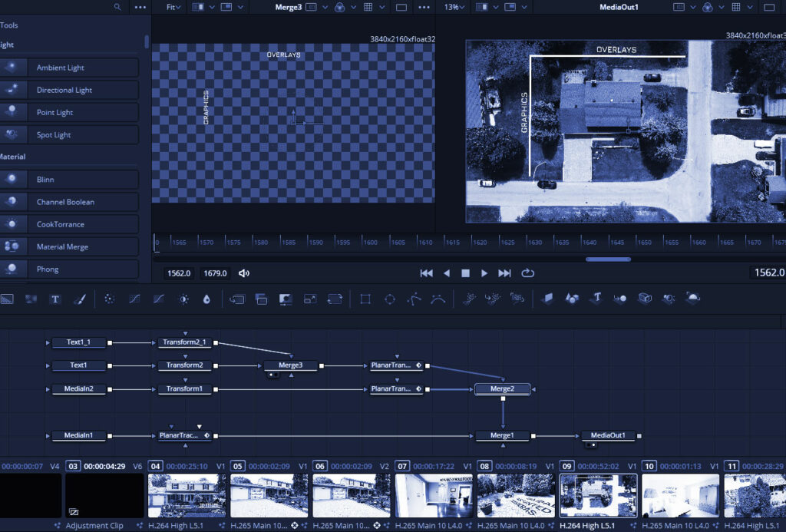
Task: Add a Background node from the toolbar
Action: point(7,299)
